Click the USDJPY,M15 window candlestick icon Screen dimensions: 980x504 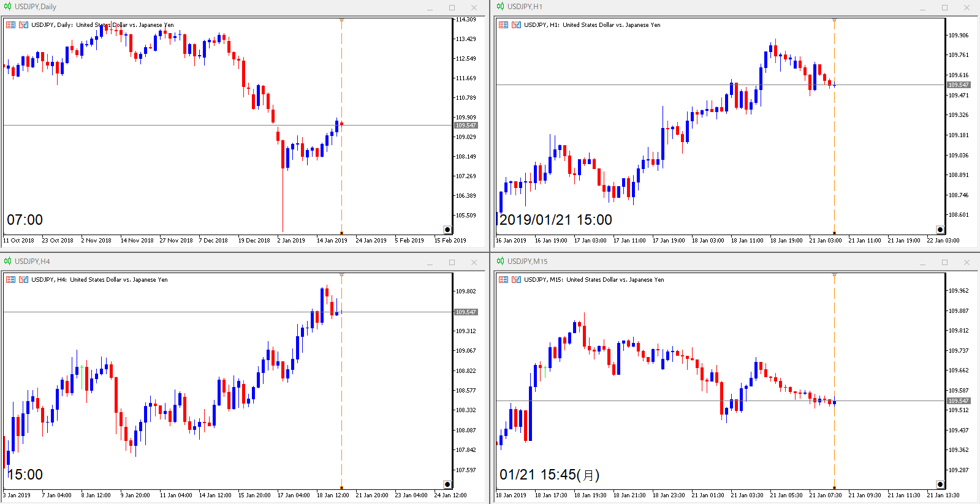point(500,261)
